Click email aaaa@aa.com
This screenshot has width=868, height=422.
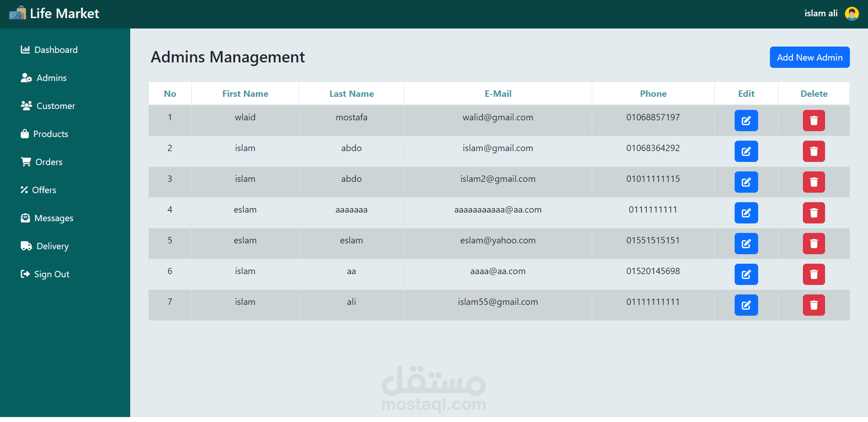click(498, 271)
